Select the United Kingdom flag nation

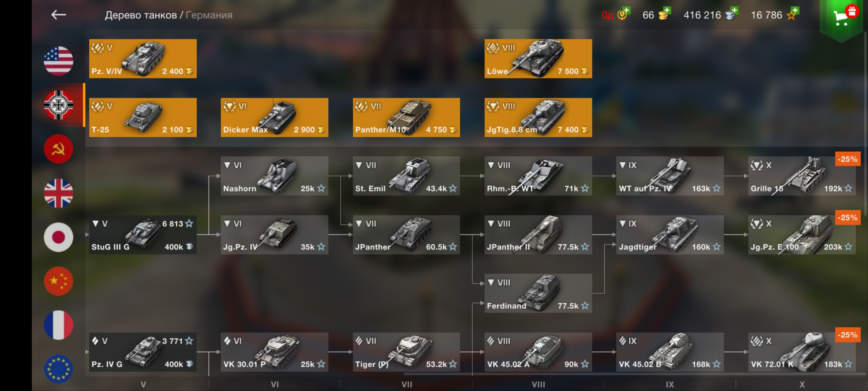click(x=59, y=193)
